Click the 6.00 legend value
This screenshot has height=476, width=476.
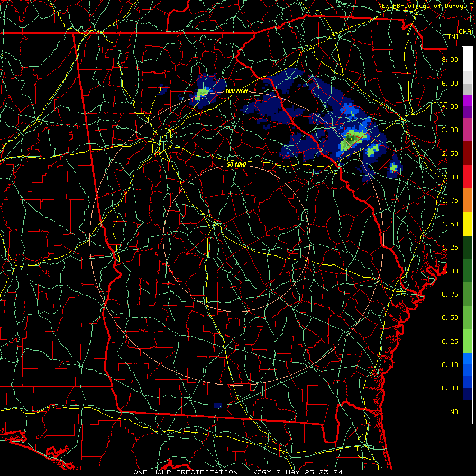[x=450, y=83]
